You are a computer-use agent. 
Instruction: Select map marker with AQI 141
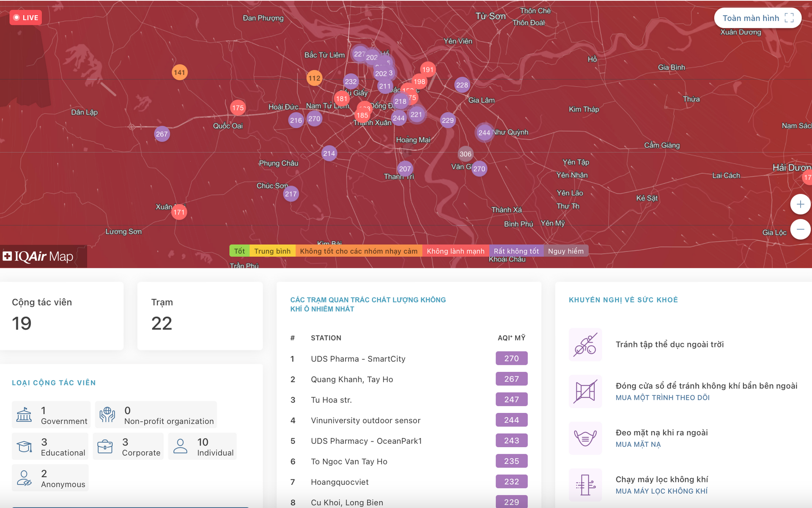point(179,72)
